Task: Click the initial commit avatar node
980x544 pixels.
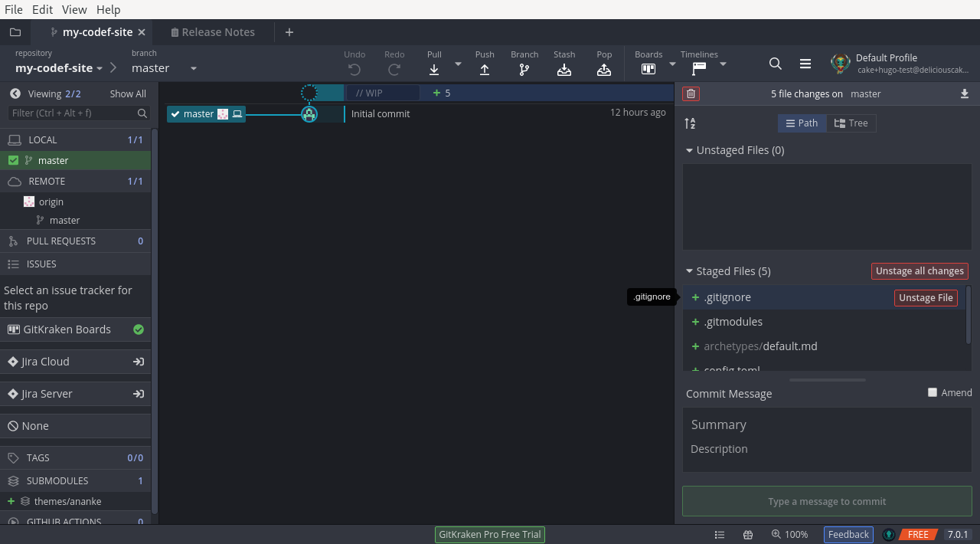Action: coord(309,114)
